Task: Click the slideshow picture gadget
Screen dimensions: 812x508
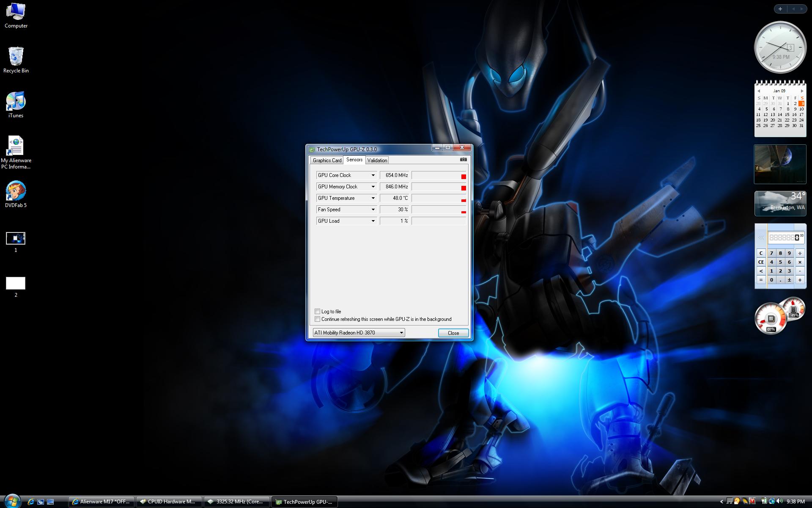Action: (780, 164)
